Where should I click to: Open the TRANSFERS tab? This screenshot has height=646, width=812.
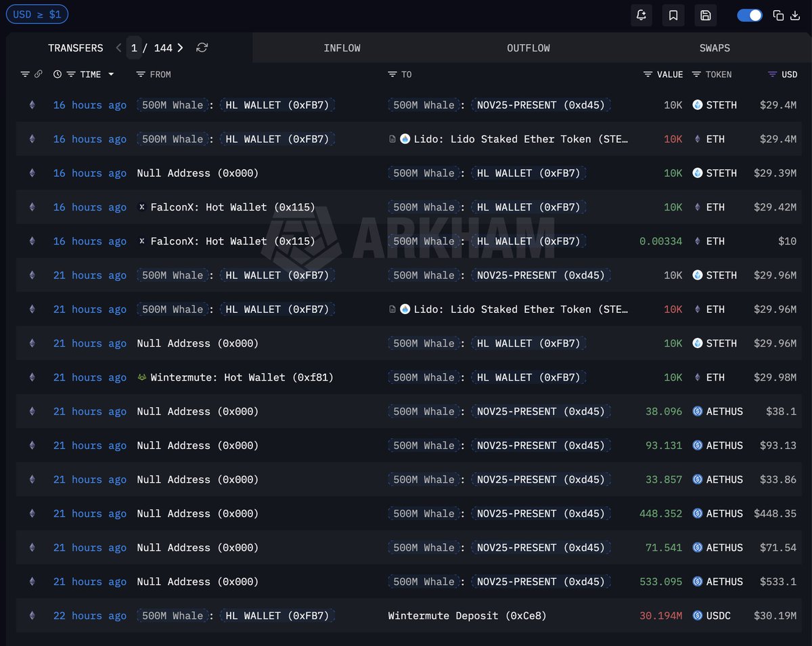click(76, 48)
